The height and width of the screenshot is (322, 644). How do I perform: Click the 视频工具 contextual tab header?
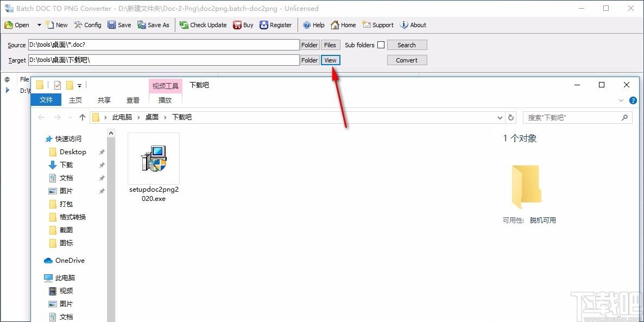[x=166, y=86]
